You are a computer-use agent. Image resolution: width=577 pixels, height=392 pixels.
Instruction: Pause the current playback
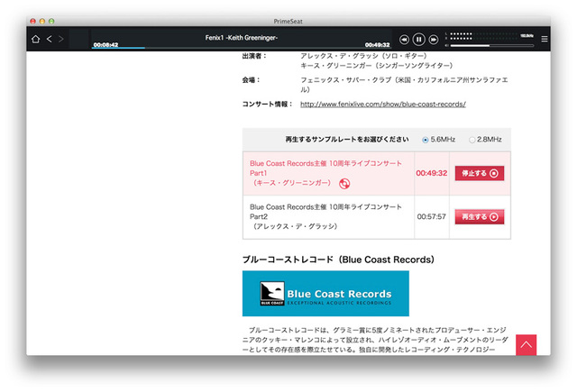pos(418,40)
